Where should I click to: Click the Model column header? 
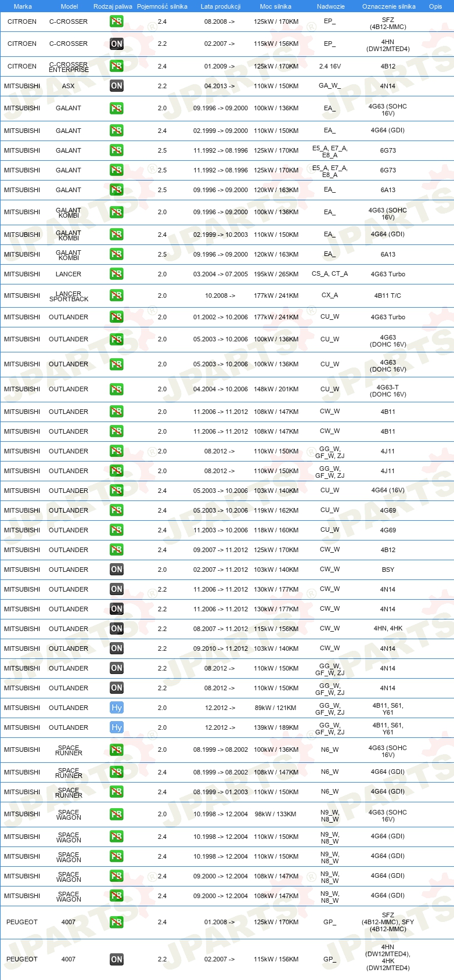70,6
